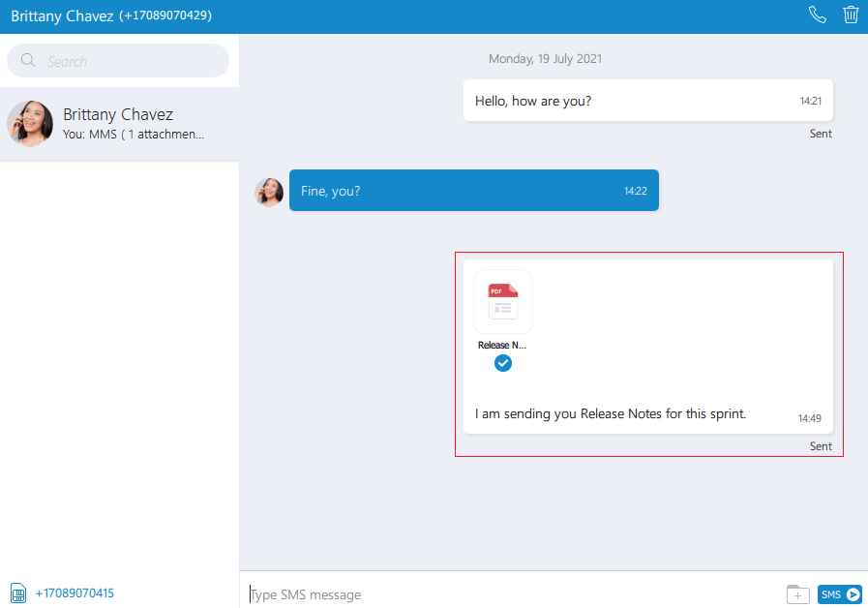
Task: Click the Monday, 19 July 2021 date
Action: click(545, 59)
